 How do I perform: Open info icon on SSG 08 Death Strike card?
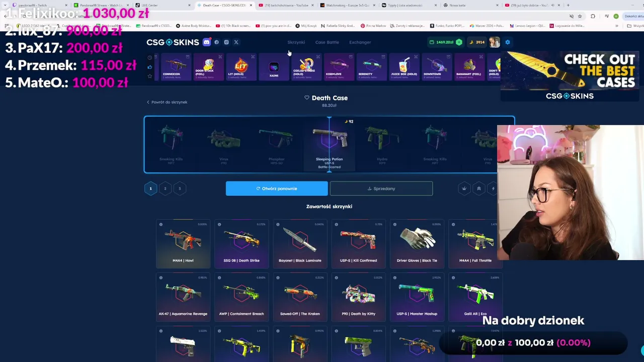pyautogui.click(x=219, y=224)
